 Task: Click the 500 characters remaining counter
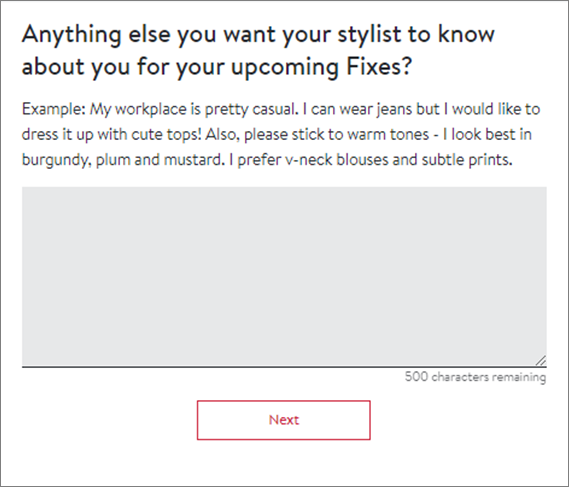click(x=475, y=377)
